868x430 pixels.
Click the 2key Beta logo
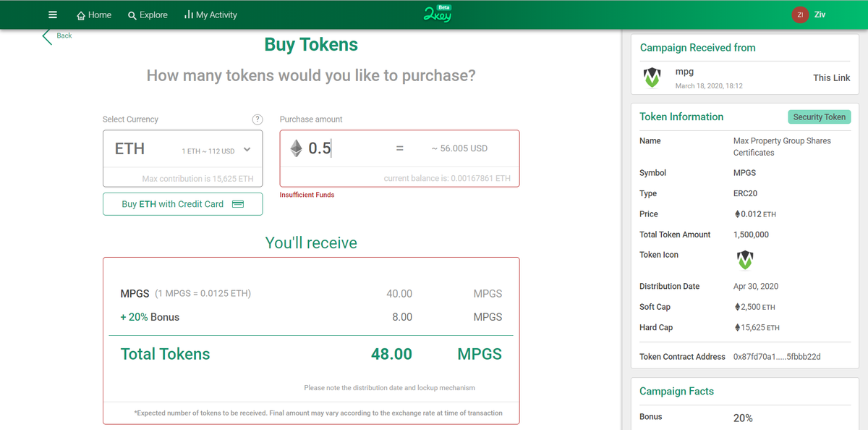[x=438, y=14]
